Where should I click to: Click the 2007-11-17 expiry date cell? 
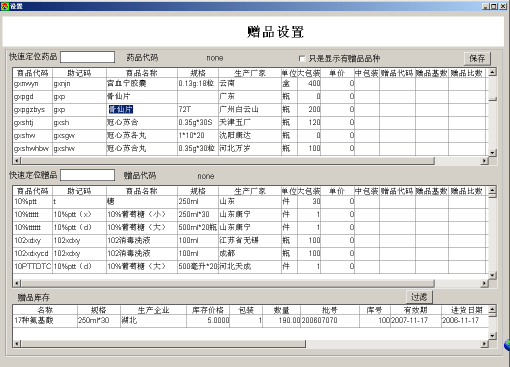coord(415,321)
